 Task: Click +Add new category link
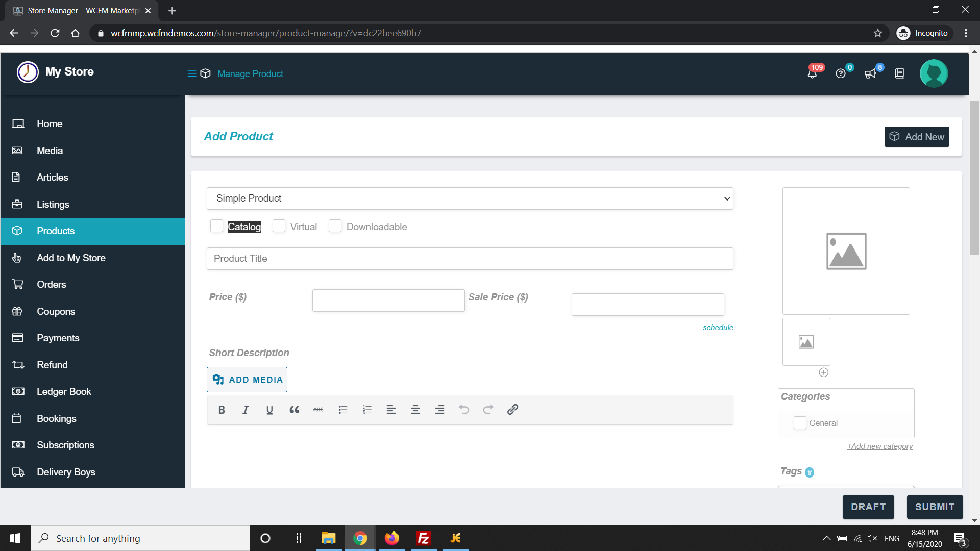point(880,446)
